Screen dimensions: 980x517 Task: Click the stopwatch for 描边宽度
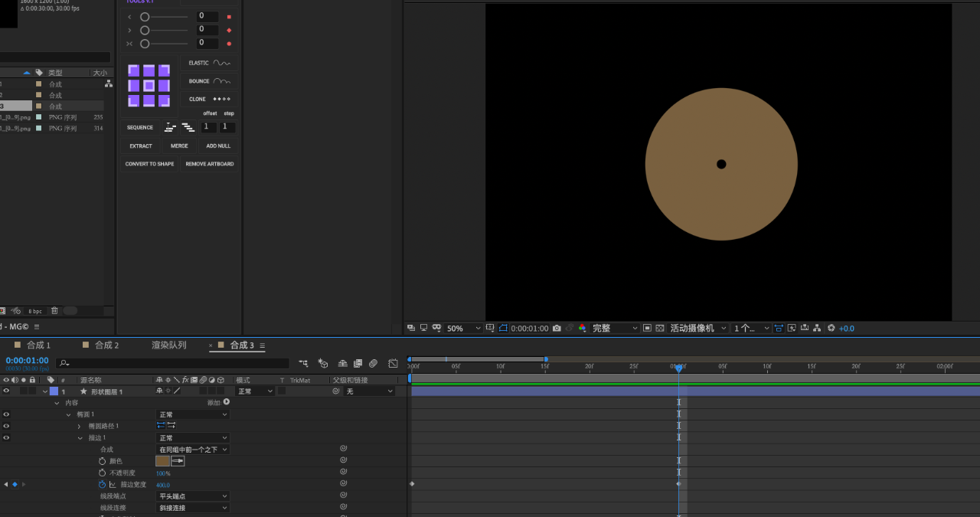pos(102,485)
